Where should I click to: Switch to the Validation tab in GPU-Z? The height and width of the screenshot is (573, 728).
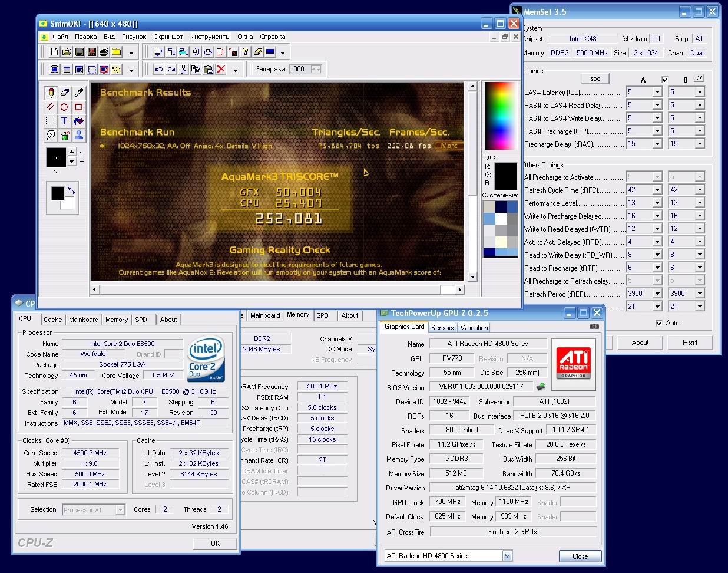tap(474, 328)
